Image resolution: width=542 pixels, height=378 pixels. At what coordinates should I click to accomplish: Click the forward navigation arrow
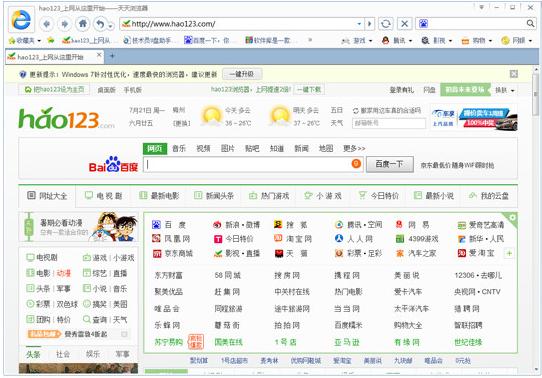coord(64,24)
